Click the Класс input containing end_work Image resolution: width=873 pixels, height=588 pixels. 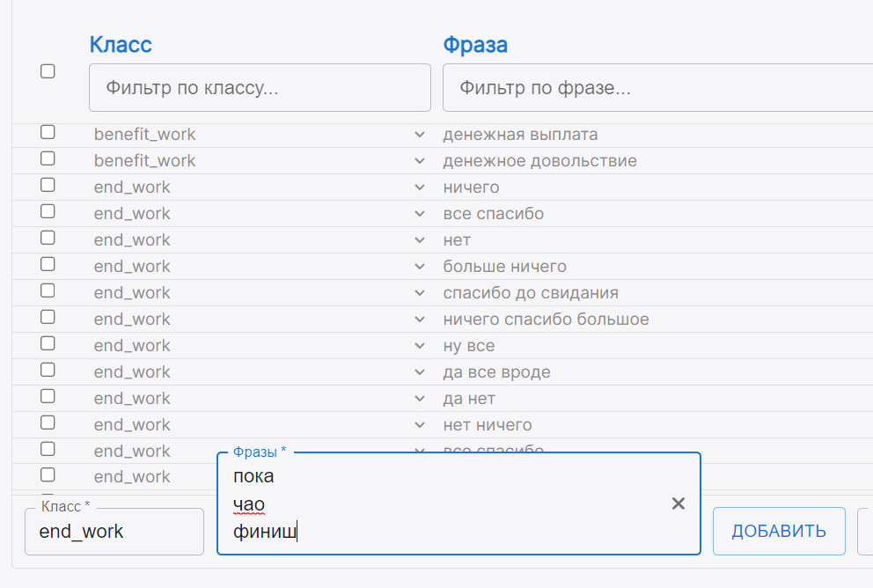pyautogui.click(x=114, y=532)
